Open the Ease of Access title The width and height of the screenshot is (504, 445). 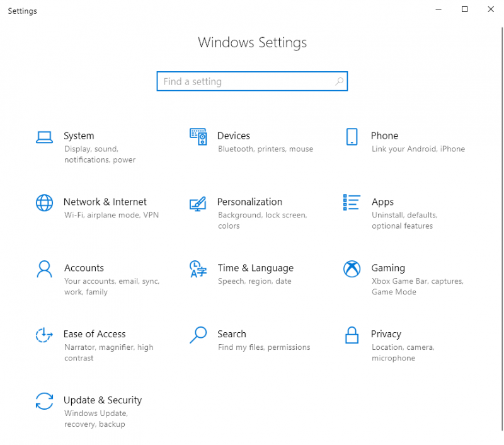click(x=94, y=334)
